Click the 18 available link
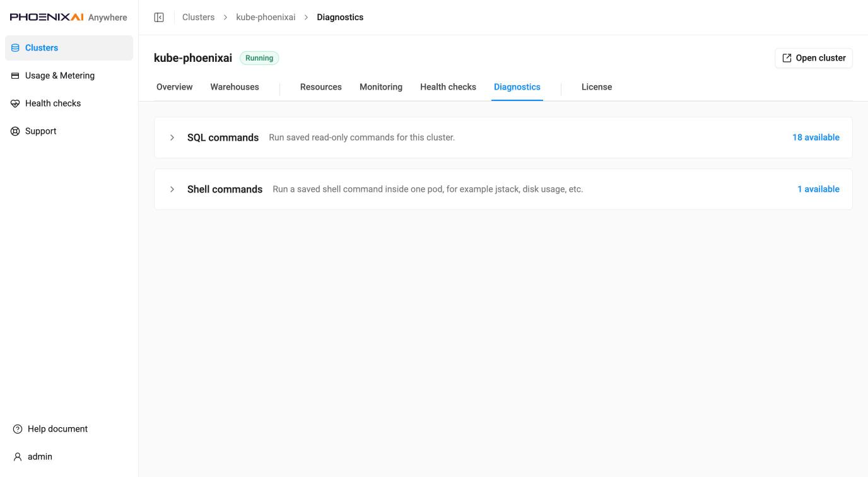The image size is (868, 477). tap(816, 138)
